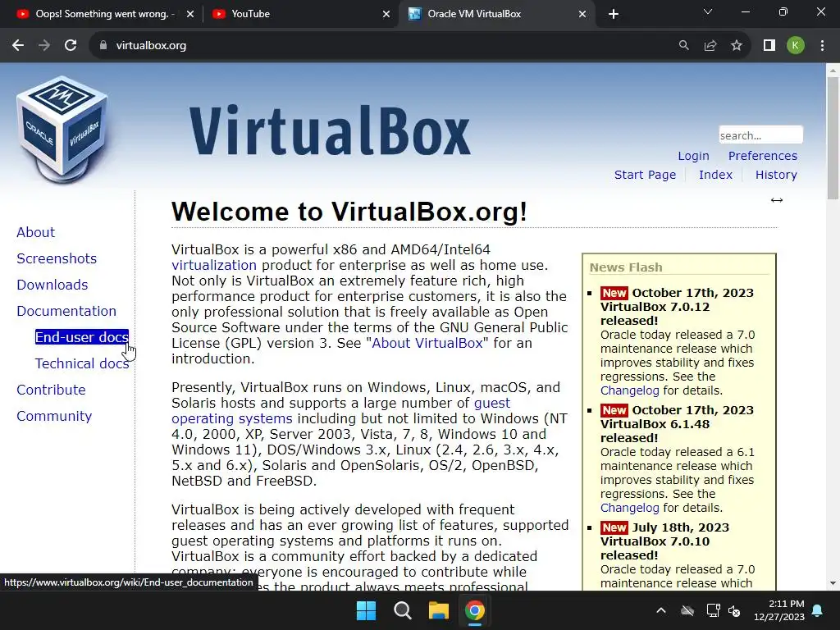Open Changelog link for VirtualBox 7.0.12
840x630 pixels.
(x=629, y=390)
